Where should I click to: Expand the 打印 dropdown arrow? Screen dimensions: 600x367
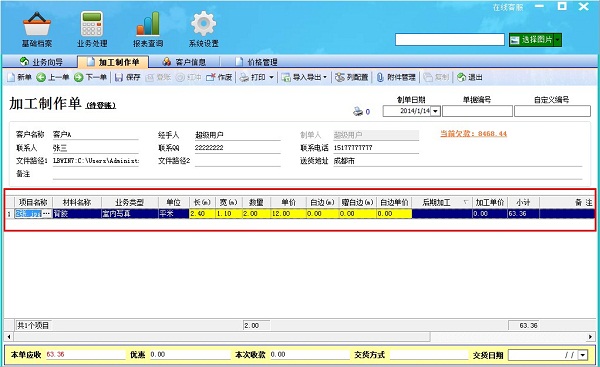pos(271,77)
